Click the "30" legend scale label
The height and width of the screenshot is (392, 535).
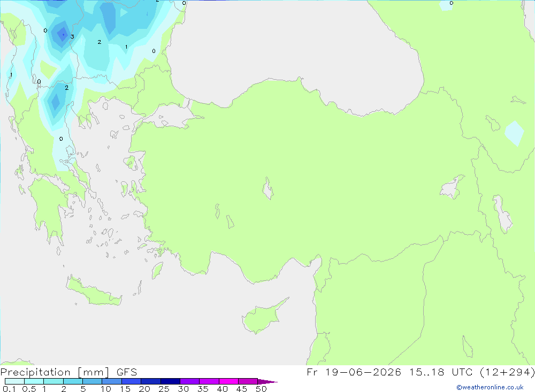pyautogui.click(x=184, y=389)
